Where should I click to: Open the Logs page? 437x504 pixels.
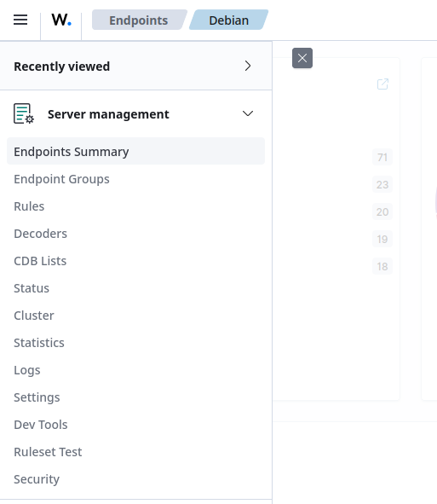(27, 370)
